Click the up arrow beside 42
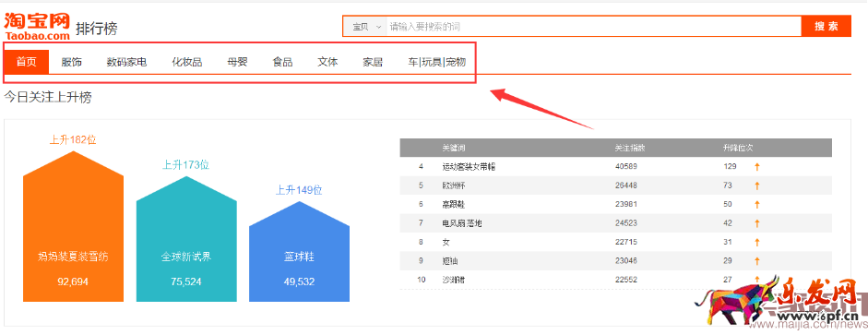The height and width of the screenshot is (335, 868). (x=756, y=223)
